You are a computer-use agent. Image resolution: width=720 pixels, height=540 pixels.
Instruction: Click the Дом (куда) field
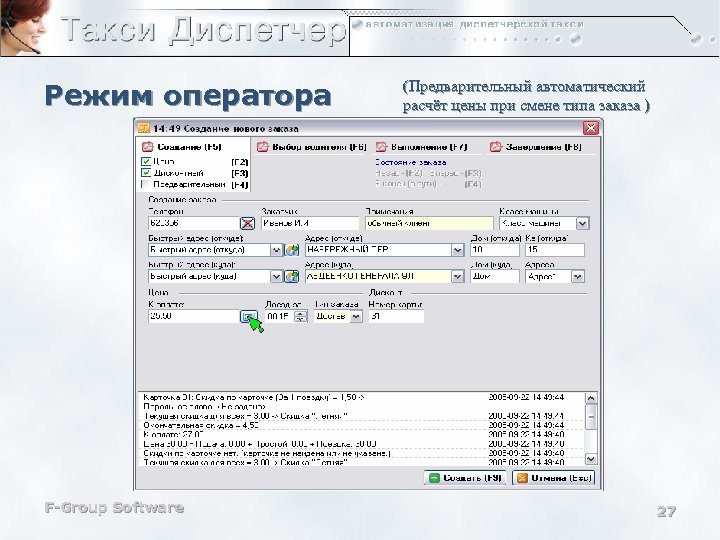coord(495,276)
